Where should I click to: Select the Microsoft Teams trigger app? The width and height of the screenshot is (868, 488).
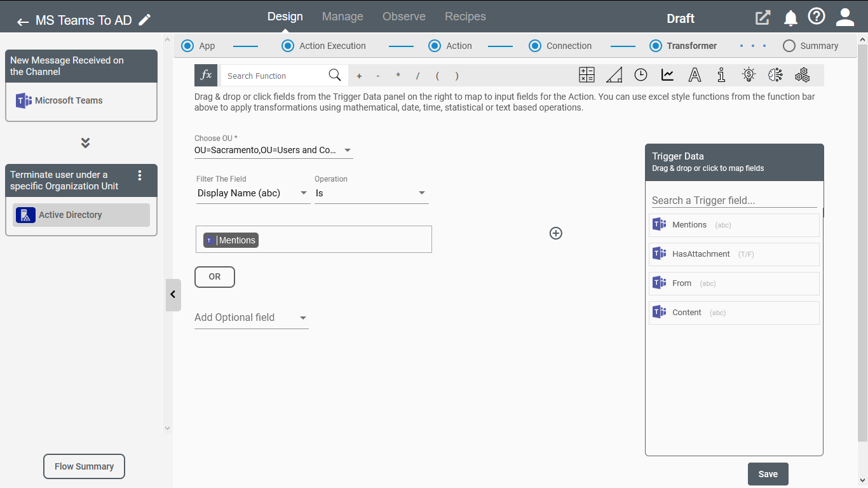[81, 100]
